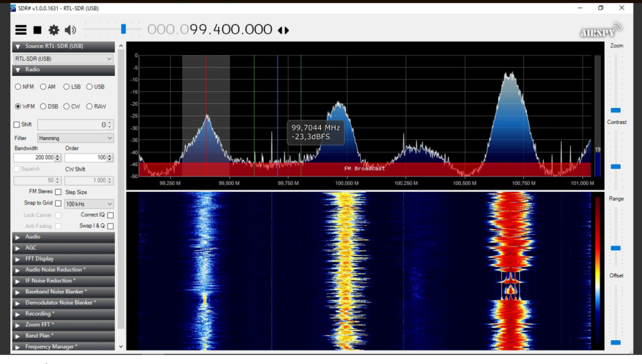This screenshot has width=642, height=364.
Task: Click the Bandwidth value input field
Action: coord(37,158)
